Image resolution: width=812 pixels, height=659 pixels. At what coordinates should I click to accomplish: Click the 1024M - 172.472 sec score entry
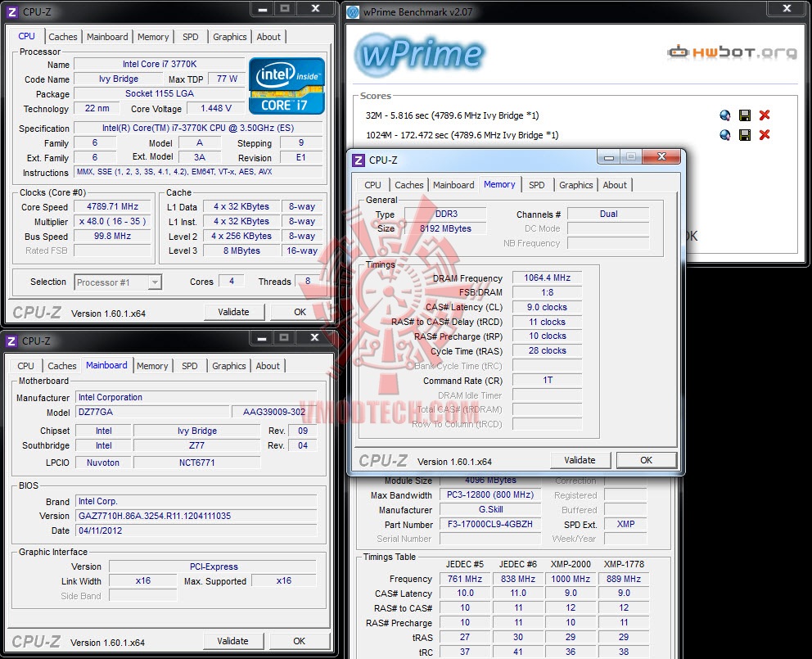point(462,135)
